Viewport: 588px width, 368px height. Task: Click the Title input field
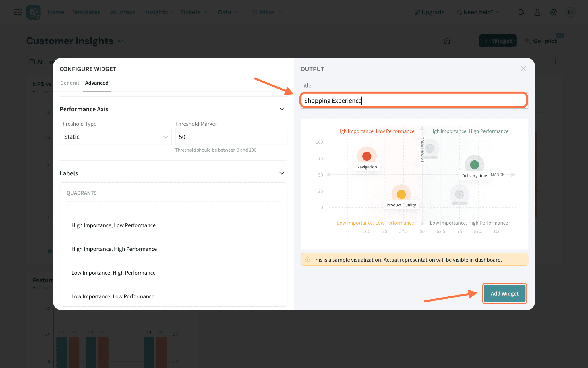coord(414,101)
